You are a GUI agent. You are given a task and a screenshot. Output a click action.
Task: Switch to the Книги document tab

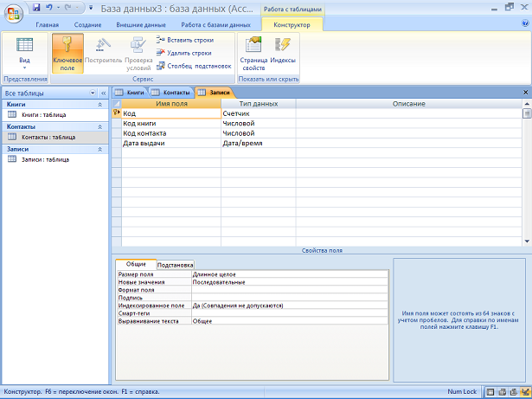click(x=131, y=93)
